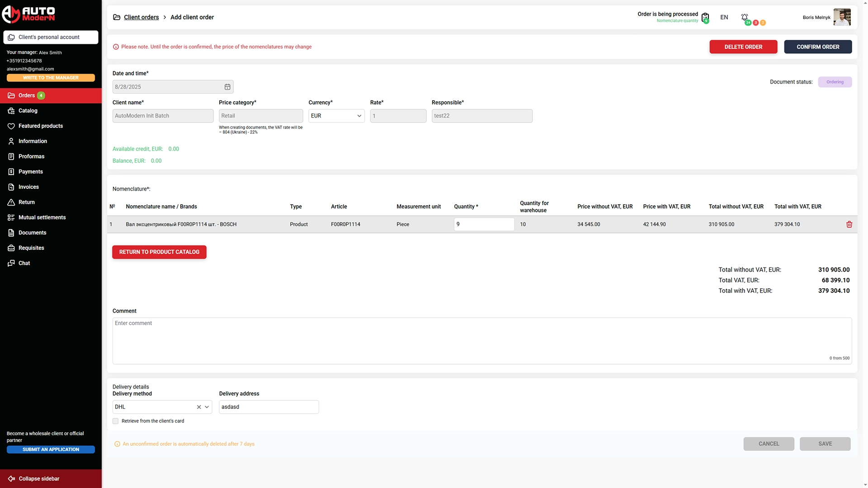
Task: Open the Invoices icon
Action: click(x=11, y=187)
